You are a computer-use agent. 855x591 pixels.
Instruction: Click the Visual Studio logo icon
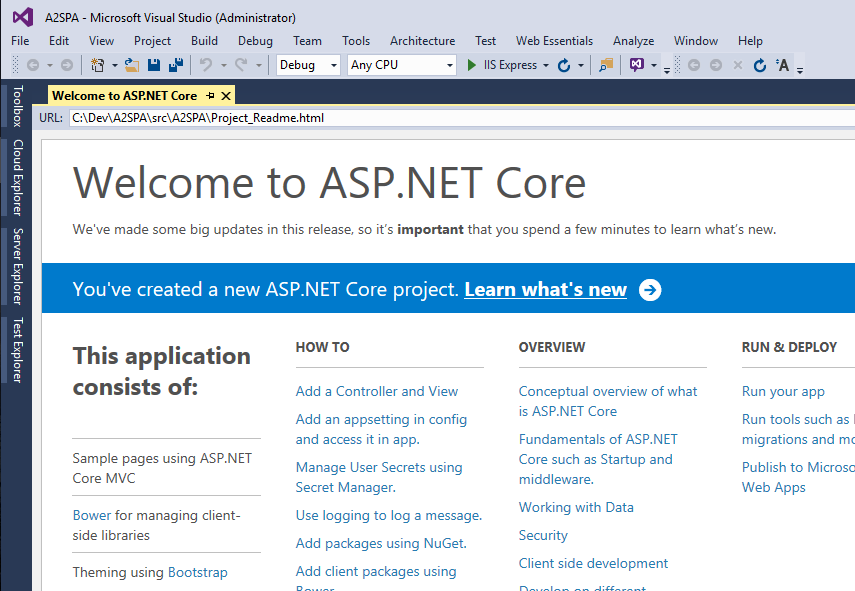[x=23, y=17]
